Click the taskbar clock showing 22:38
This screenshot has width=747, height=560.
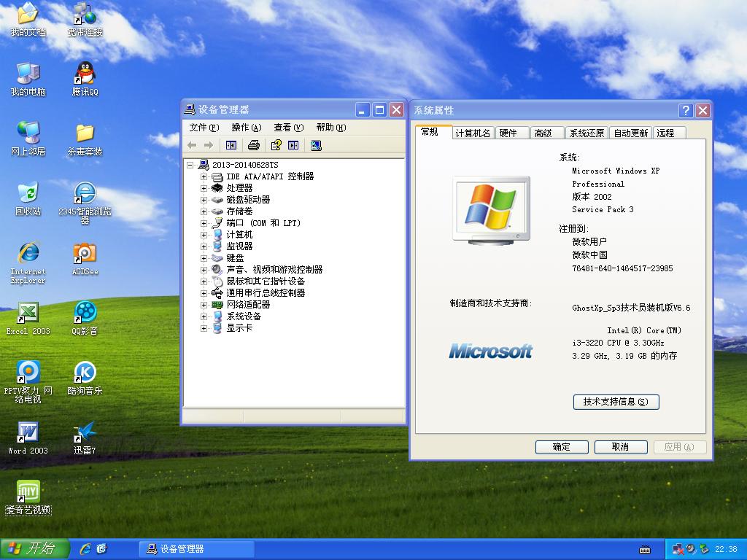[726, 550]
